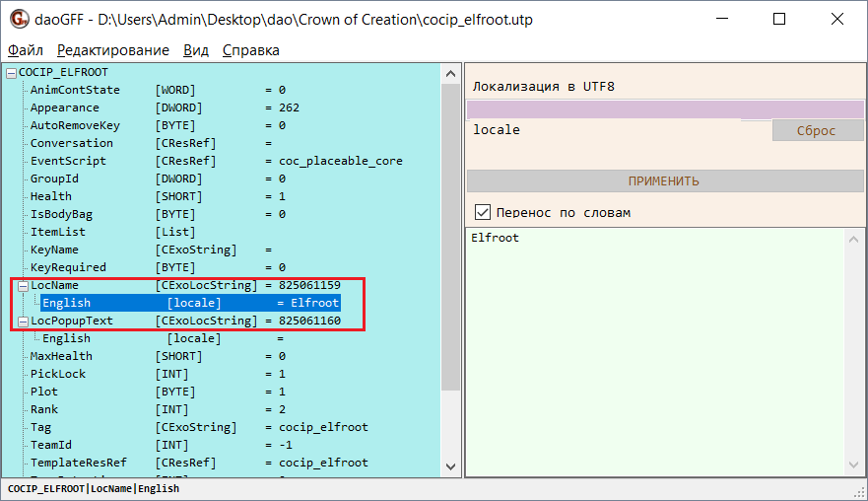Click the locale label in right panel
Screen dimensions: 868x501
point(497,129)
